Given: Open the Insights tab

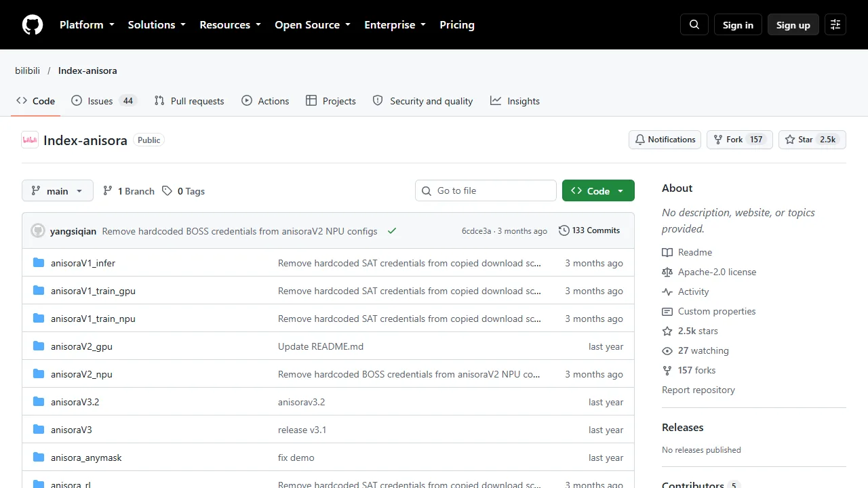Looking at the screenshot, I should [515, 101].
